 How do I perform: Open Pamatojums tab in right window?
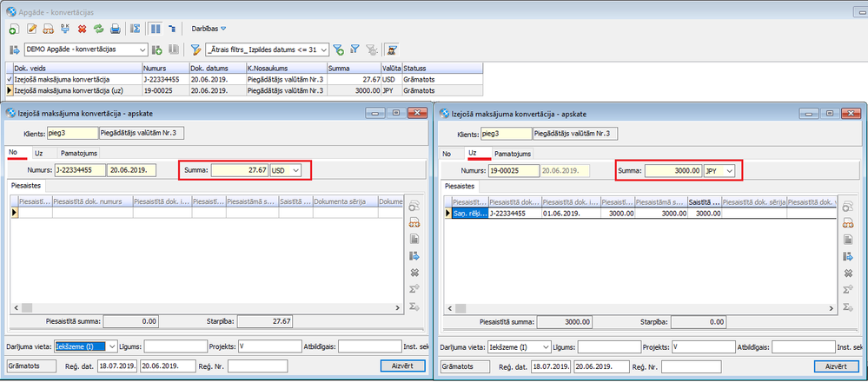tap(513, 154)
